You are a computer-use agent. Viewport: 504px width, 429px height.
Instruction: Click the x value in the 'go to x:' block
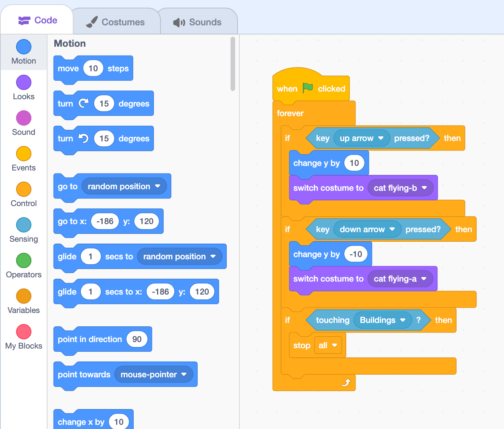point(105,221)
